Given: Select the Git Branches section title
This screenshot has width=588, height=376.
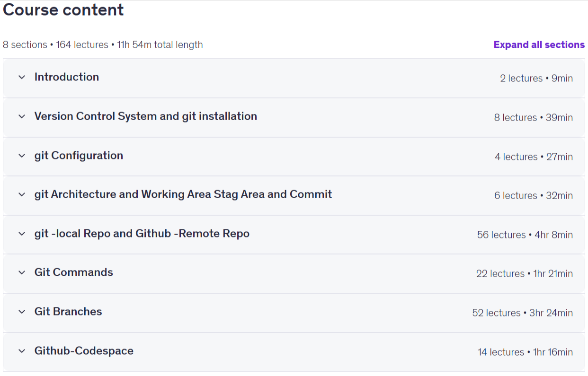Looking at the screenshot, I should point(68,312).
